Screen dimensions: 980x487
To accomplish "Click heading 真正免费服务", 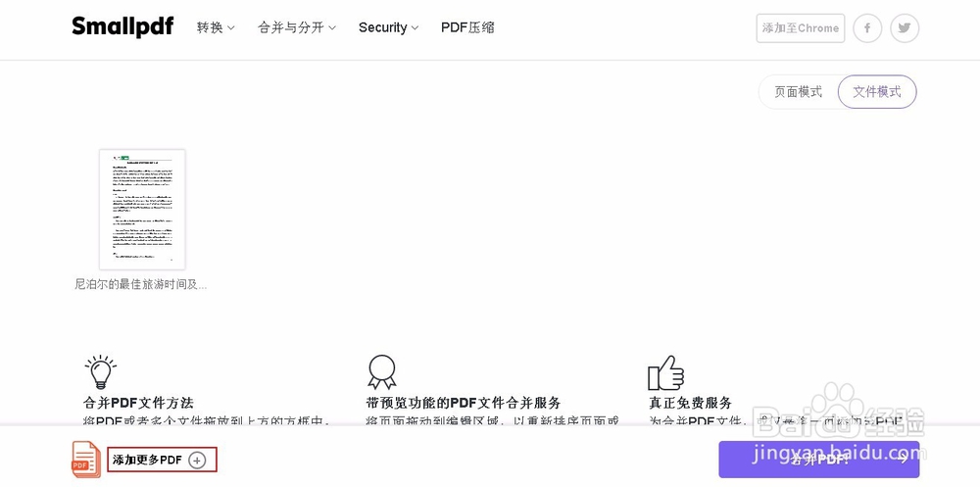I will pos(690,403).
